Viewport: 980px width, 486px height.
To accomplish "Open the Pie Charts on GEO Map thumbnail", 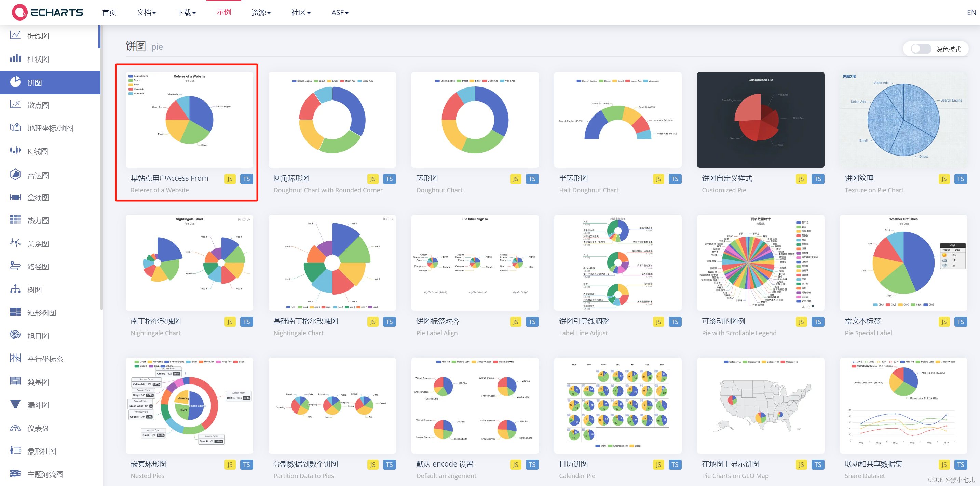I will pyautogui.click(x=761, y=405).
